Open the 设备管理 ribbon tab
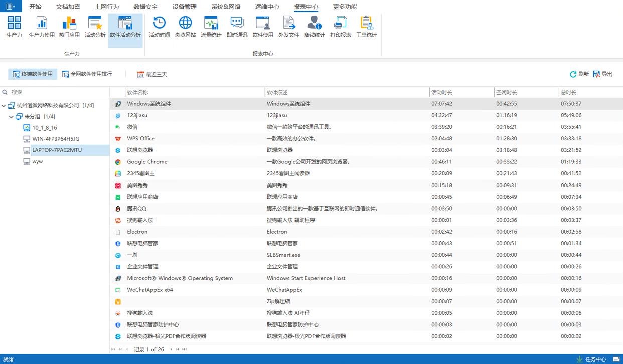This screenshot has width=623, height=364. coord(184,7)
